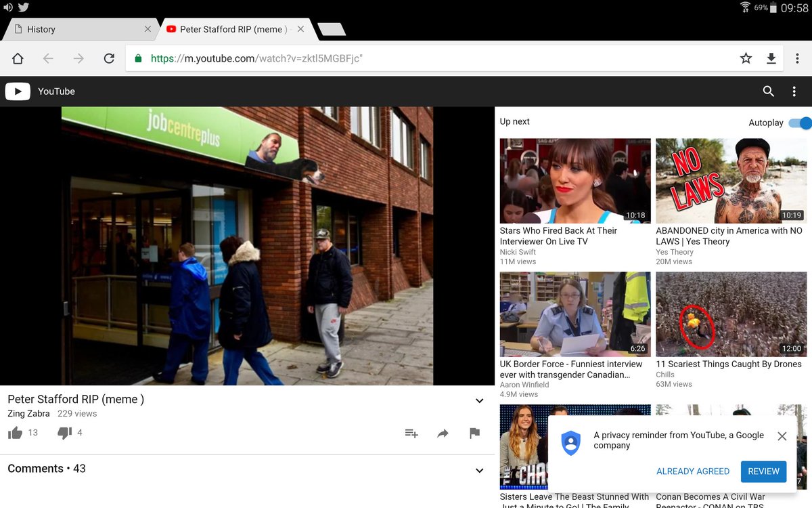Reload the page with the refresh icon
The width and height of the screenshot is (812, 508).
[x=109, y=59]
